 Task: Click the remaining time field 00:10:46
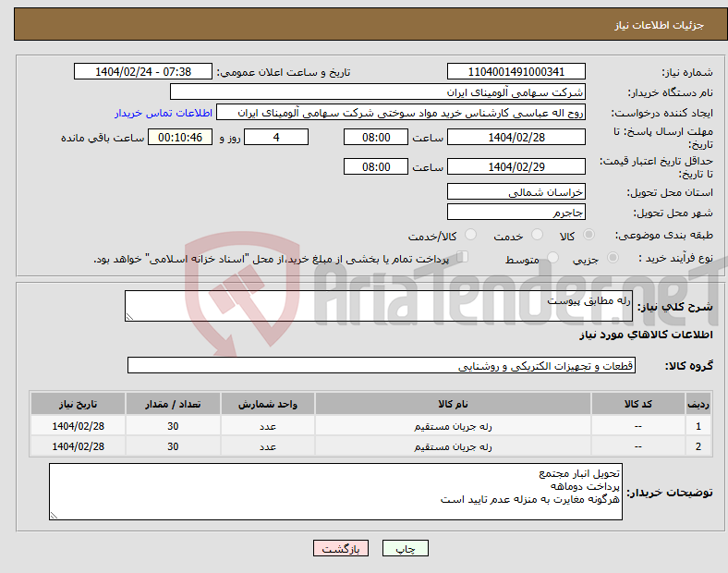coord(180,137)
